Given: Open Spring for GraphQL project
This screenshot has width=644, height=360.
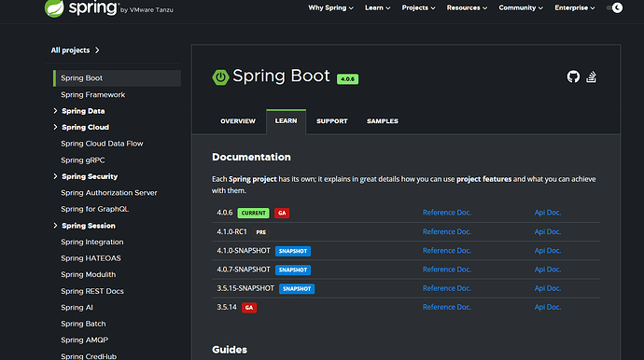Looking at the screenshot, I should [x=94, y=209].
